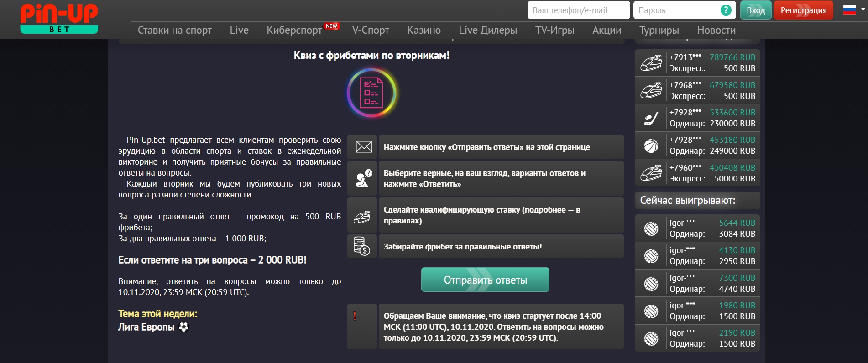Click the 5644 RUB win amount
Viewport: 868px width, 363px height.
tap(737, 223)
